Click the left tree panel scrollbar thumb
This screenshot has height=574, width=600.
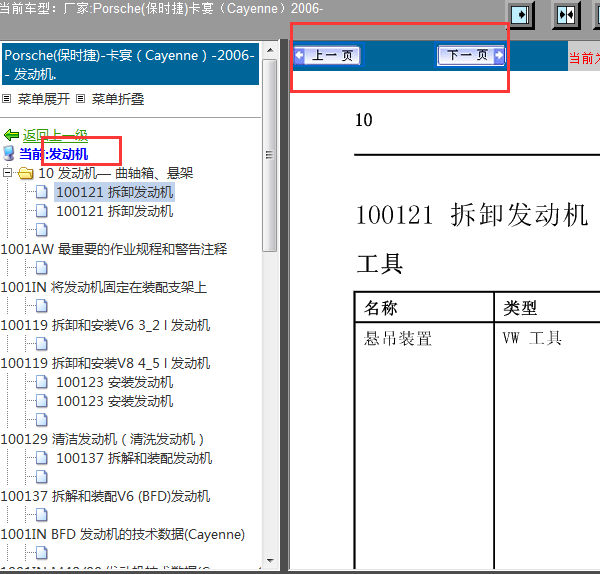tap(270, 155)
